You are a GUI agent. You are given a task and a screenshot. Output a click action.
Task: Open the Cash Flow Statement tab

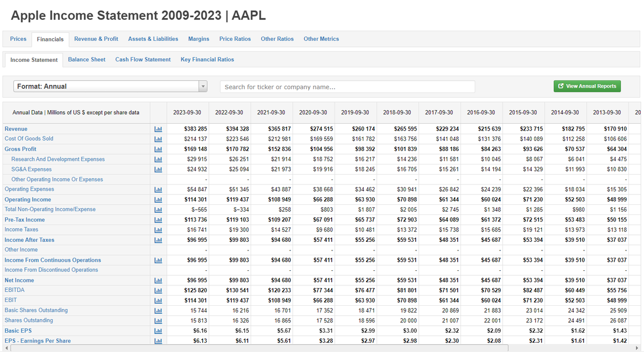[x=143, y=60]
